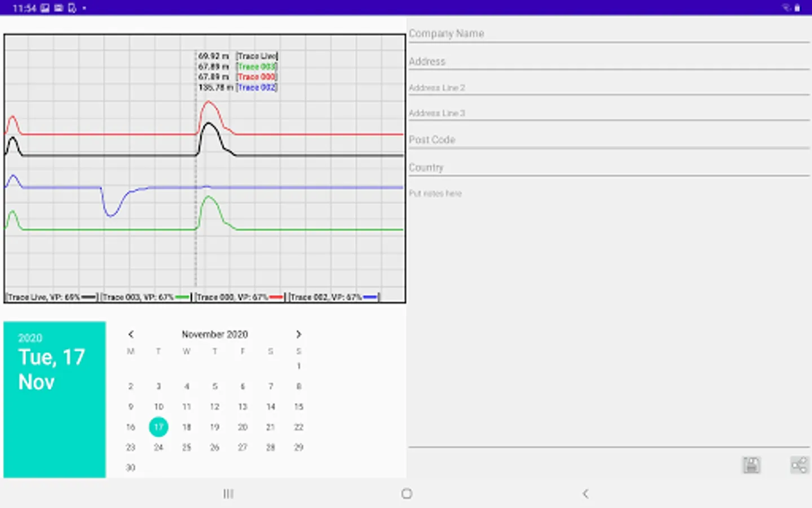
Task: Select November 10 in the calendar
Action: (x=158, y=406)
